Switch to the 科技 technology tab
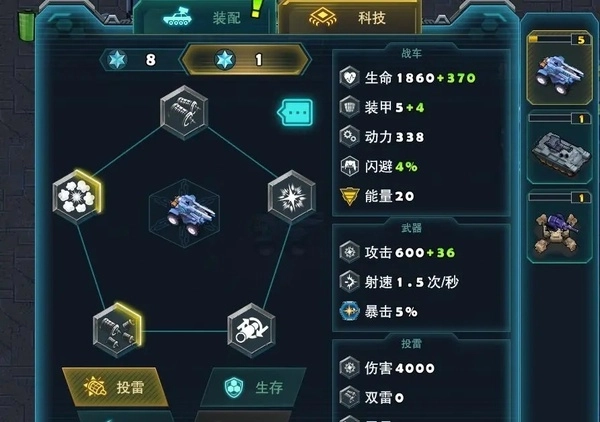600x422 pixels. click(349, 18)
